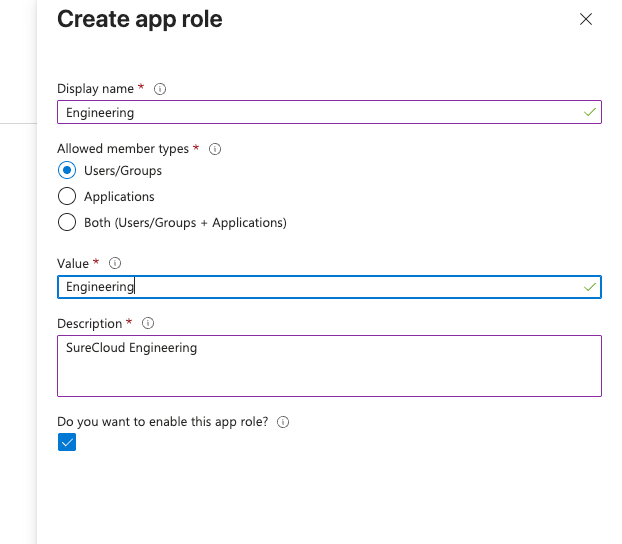Screen dimensions: 622x544
Task: Close the Create app role panel
Action: click(x=586, y=19)
